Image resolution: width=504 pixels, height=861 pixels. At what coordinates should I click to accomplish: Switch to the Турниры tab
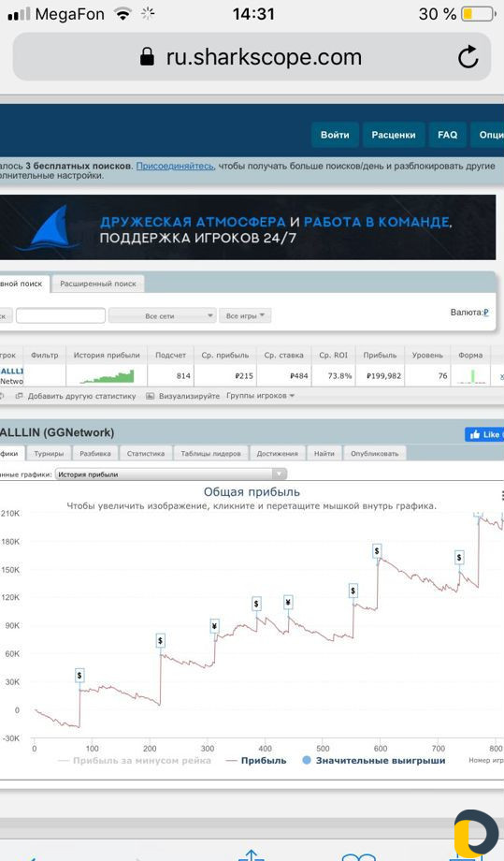49,454
